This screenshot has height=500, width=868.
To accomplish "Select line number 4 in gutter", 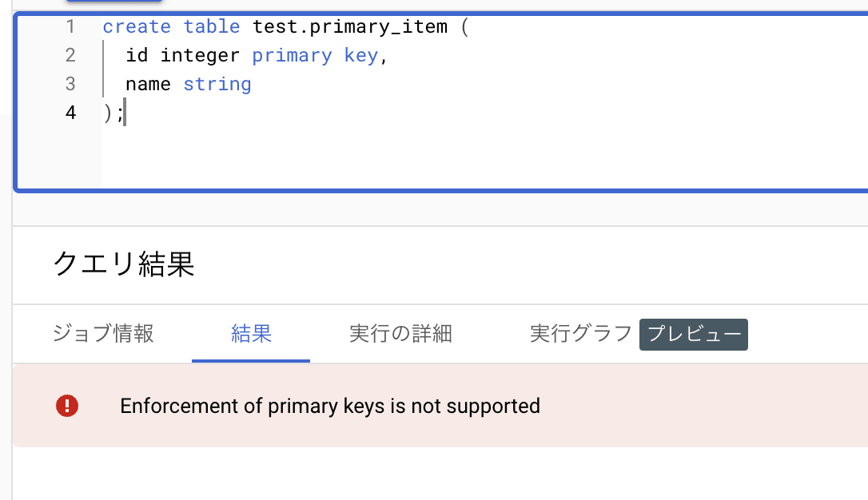I will [x=70, y=113].
